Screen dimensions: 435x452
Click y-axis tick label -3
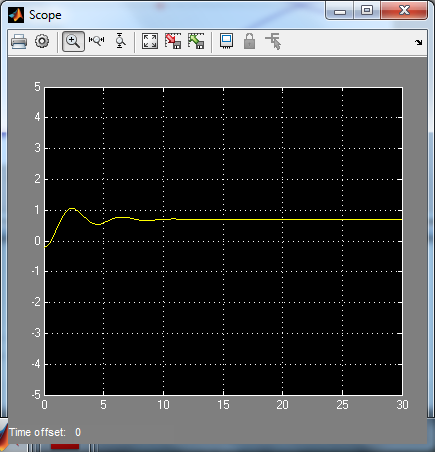pyautogui.click(x=36, y=333)
